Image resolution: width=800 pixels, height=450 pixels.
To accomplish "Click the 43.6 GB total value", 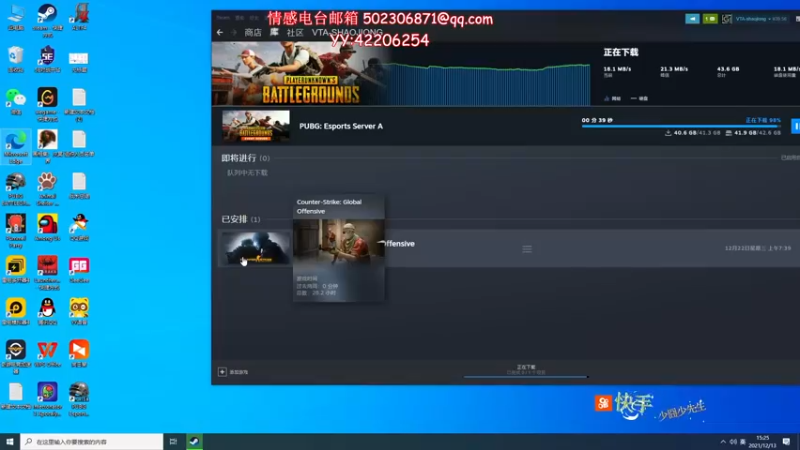I will pos(728,69).
